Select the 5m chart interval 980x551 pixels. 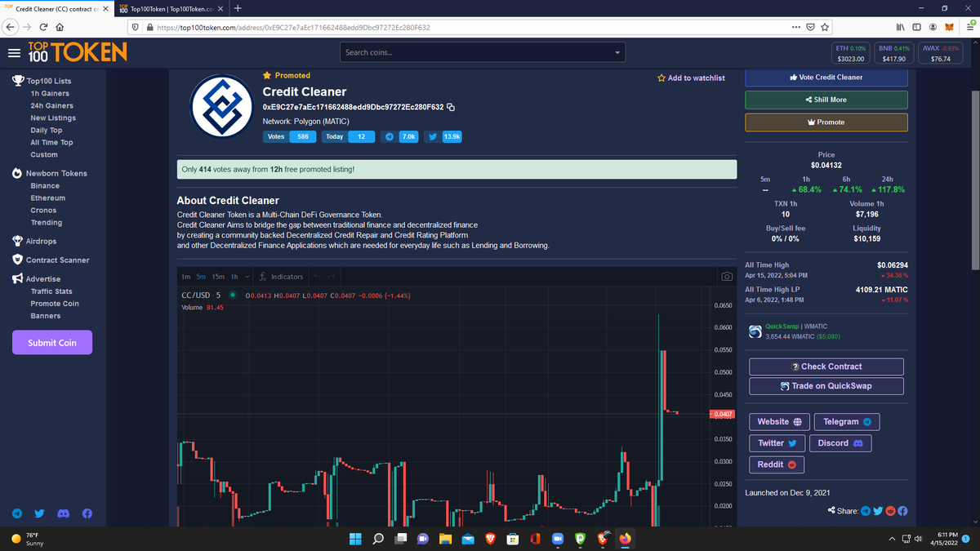point(201,277)
